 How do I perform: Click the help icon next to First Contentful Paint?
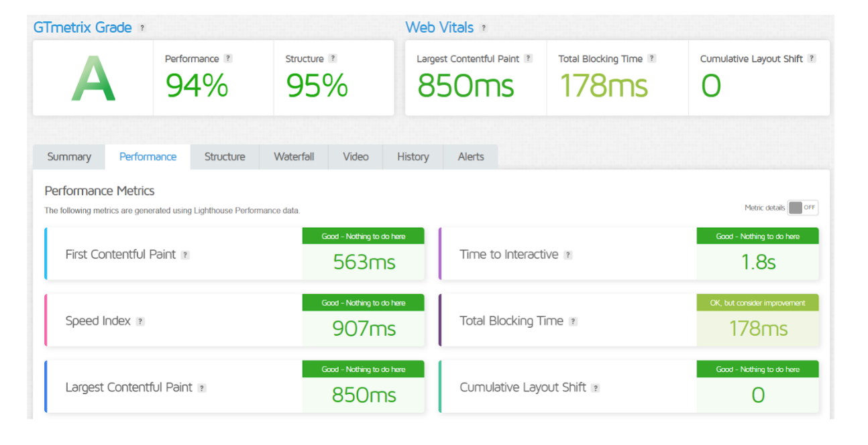(185, 255)
